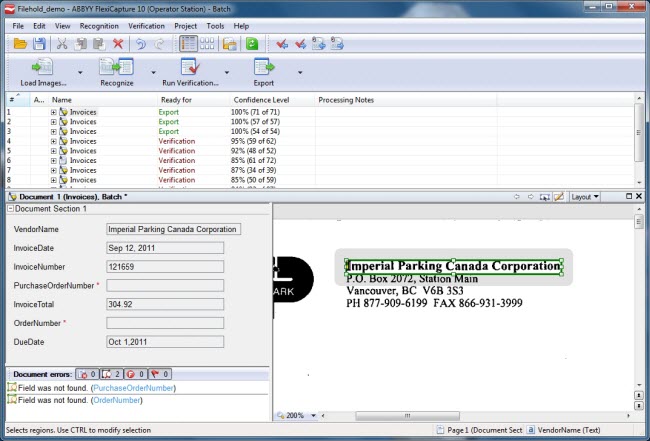This screenshot has width=650, height=441.
Task: Open the Edit menu
Action: point(39,26)
